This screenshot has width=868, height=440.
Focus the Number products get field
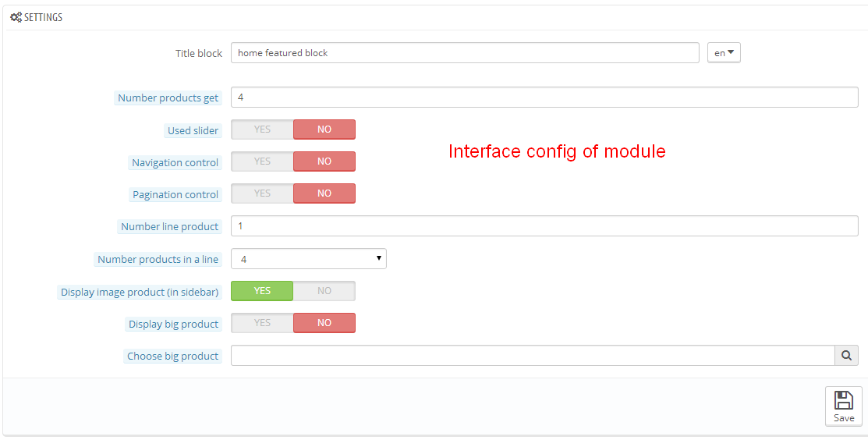click(x=544, y=98)
